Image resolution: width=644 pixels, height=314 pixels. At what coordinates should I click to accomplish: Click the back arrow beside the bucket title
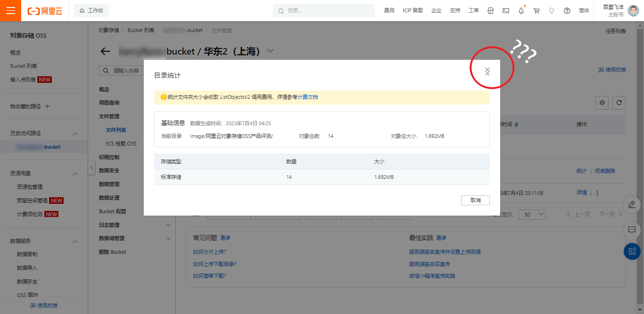[105, 51]
